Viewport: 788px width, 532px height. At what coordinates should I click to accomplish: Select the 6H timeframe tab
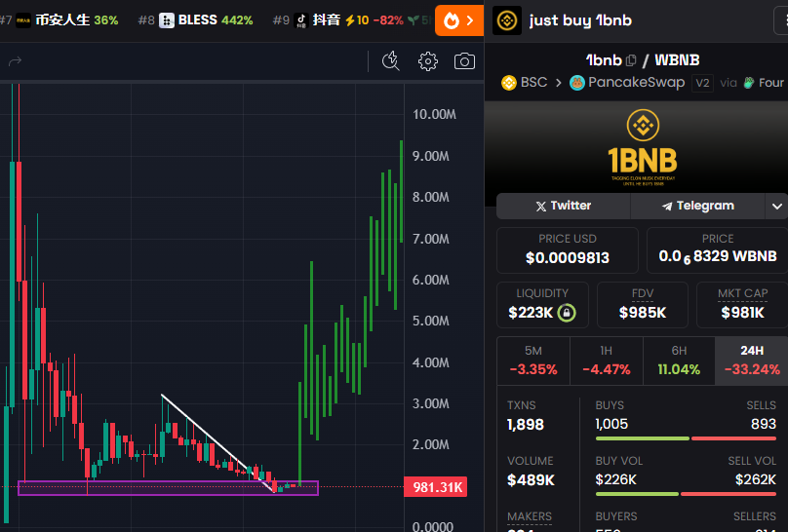[x=679, y=361]
